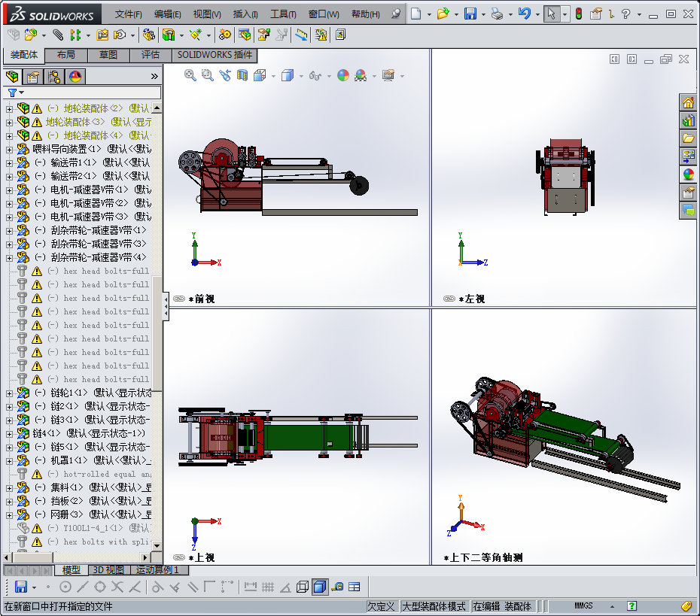
Task: Open the DisplayManager tab icon
Action: [x=75, y=77]
